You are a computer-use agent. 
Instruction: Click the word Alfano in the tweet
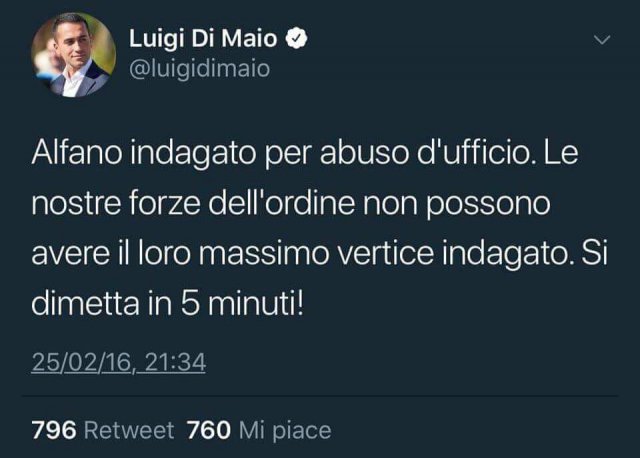(77, 153)
